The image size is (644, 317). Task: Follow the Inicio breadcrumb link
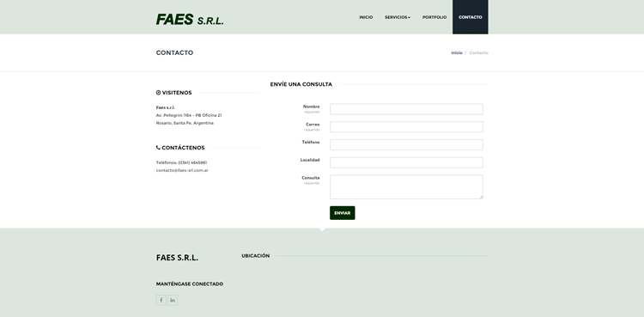point(457,52)
